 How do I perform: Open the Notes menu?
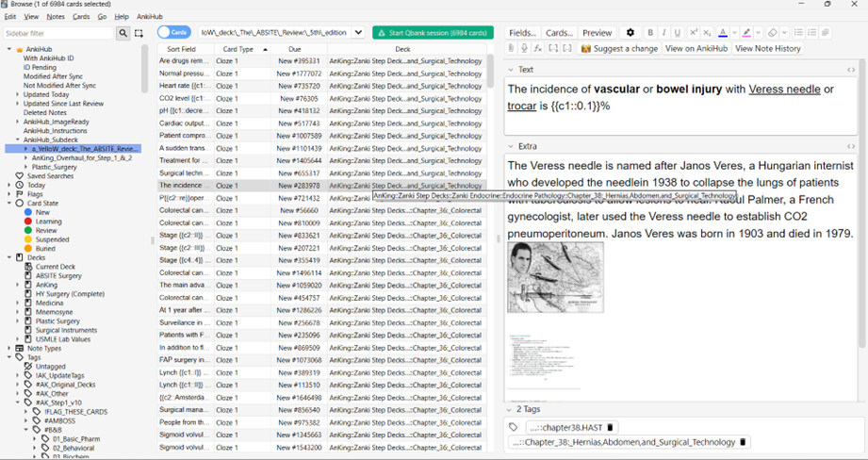coord(56,17)
